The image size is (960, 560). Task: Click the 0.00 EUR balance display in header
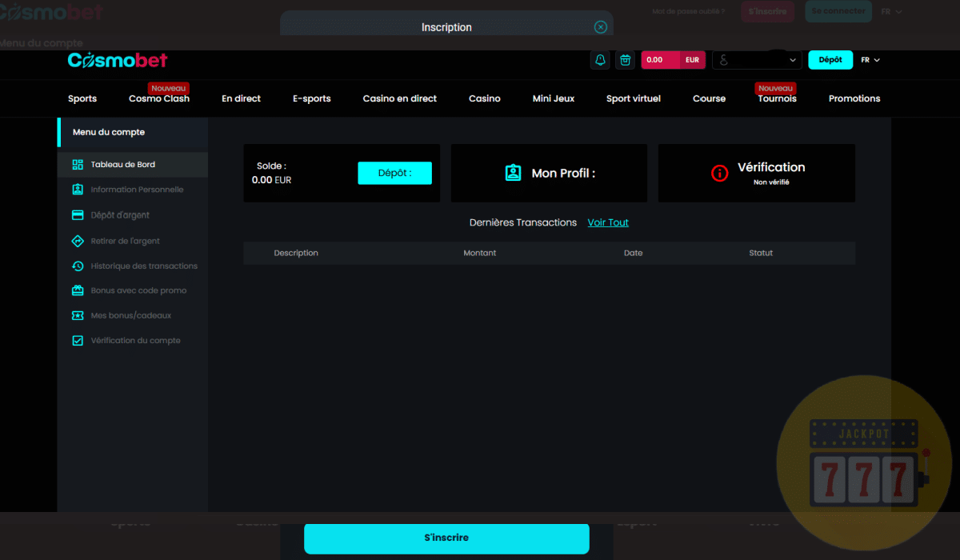[x=673, y=60]
